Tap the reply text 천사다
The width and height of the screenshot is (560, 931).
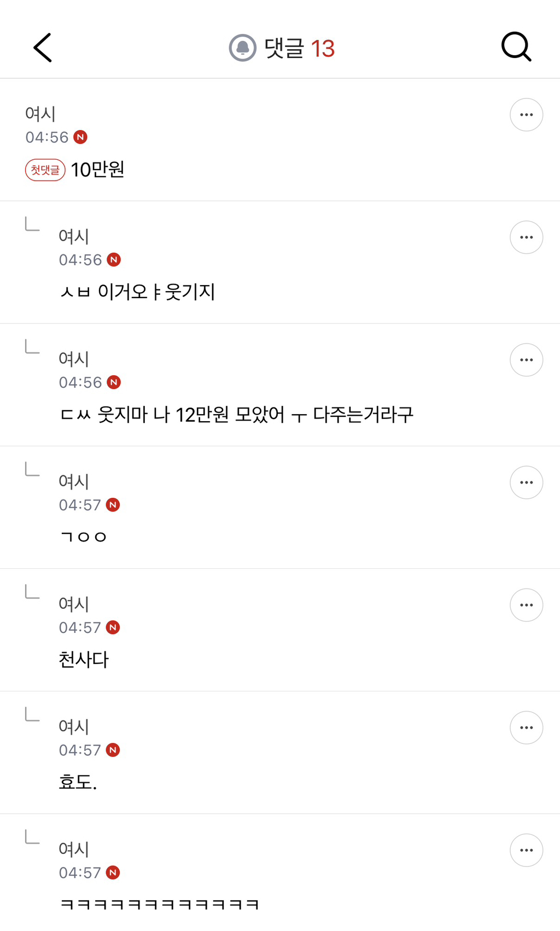point(84,660)
